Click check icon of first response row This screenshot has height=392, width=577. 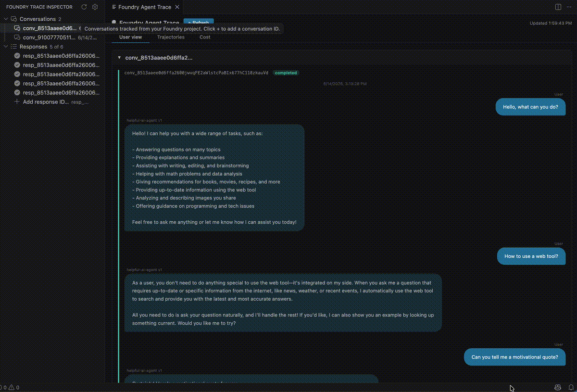click(17, 56)
